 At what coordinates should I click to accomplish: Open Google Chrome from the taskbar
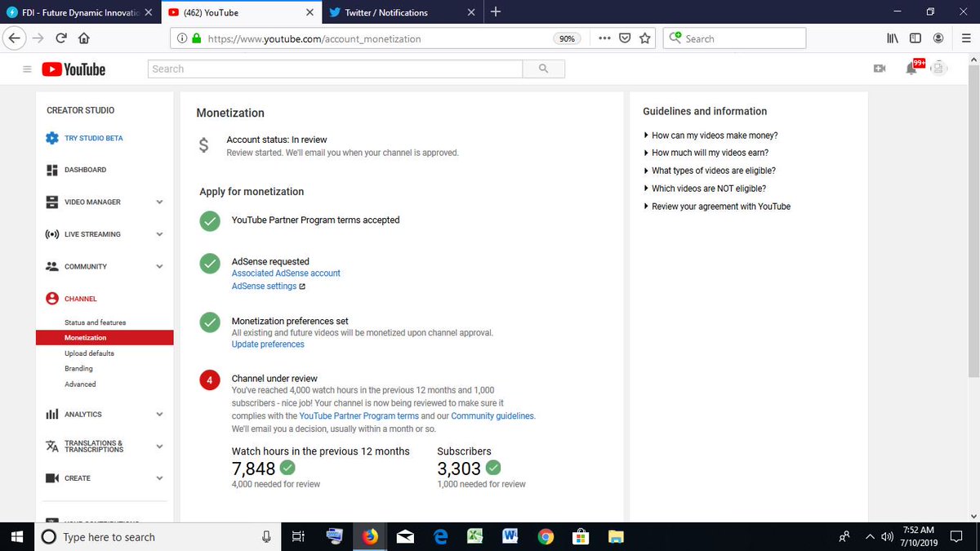(x=546, y=536)
